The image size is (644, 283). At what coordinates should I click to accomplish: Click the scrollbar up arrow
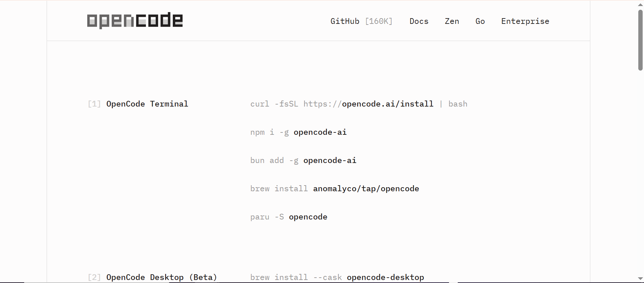(x=640, y=5)
